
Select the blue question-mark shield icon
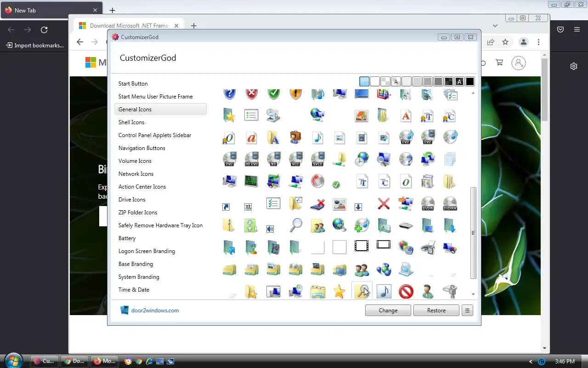[229, 94]
